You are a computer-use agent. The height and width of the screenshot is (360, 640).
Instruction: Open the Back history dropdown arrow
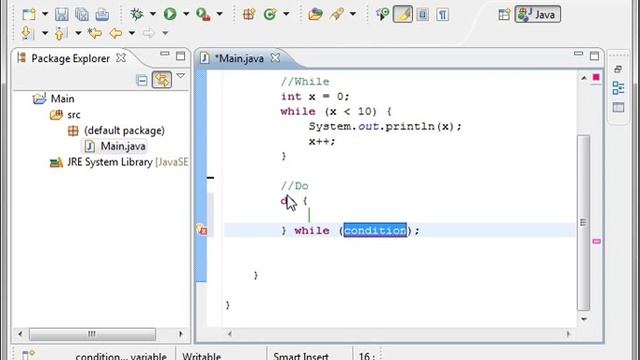[132, 33]
